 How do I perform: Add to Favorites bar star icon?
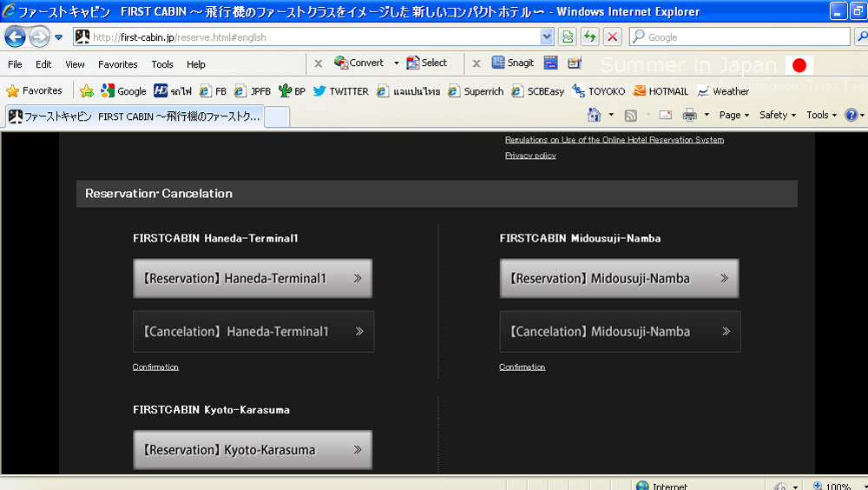(x=86, y=91)
